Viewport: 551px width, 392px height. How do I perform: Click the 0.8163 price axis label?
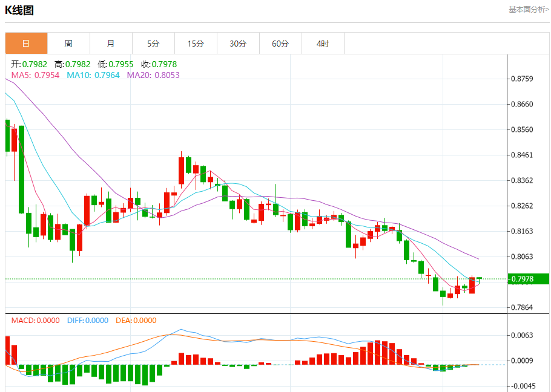tap(522, 231)
